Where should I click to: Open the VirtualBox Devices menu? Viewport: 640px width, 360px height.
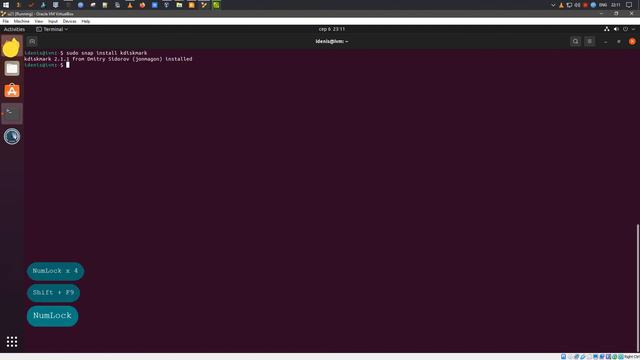pos(69,21)
